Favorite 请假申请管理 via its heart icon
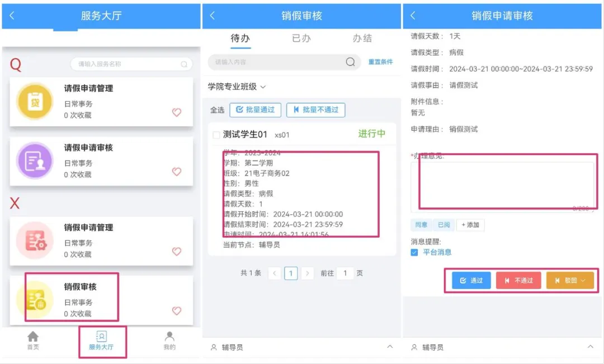Image resolution: width=604 pixels, height=364 pixels. click(177, 113)
